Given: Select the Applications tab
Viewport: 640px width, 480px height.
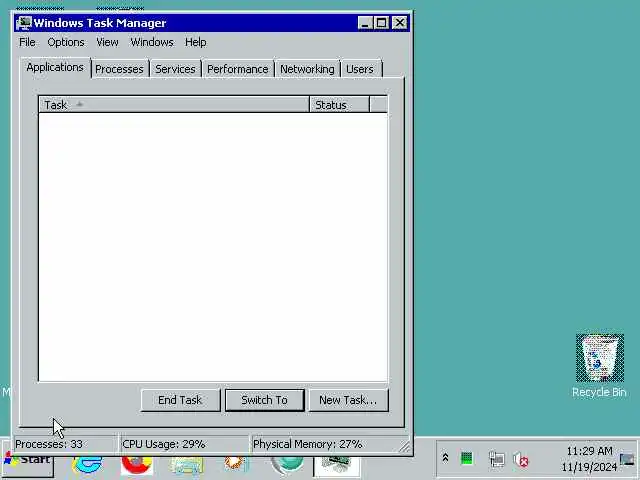Looking at the screenshot, I should [55, 67].
